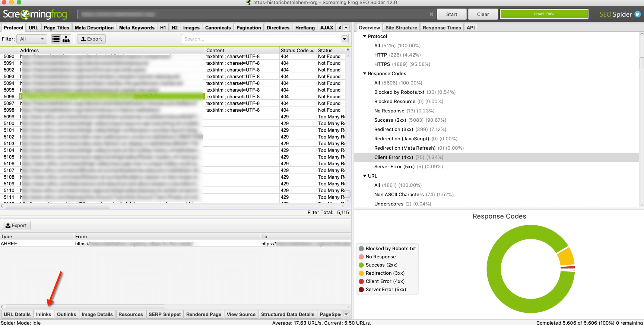Collapse the Protocol tree section
Image resolution: width=644 pixels, height=325 pixels.
365,36
